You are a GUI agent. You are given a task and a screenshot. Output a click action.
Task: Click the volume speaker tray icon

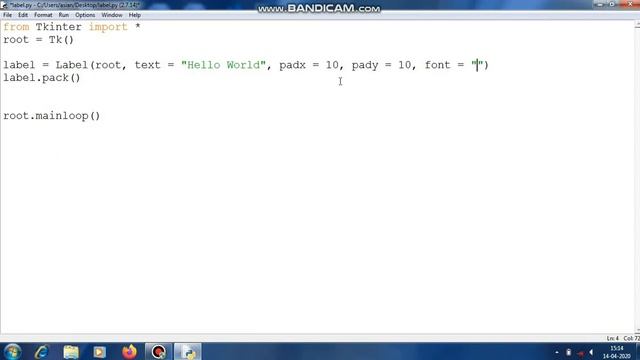(x=591, y=352)
